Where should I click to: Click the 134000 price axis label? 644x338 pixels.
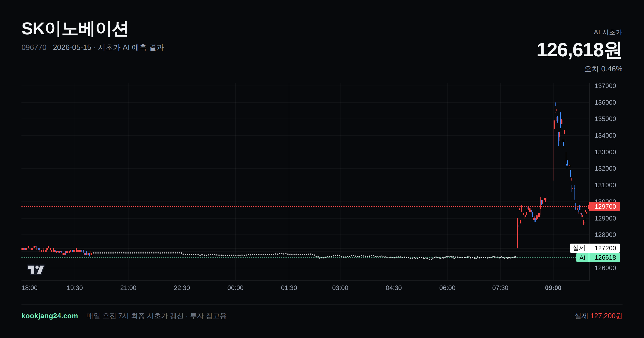click(x=605, y=135)
